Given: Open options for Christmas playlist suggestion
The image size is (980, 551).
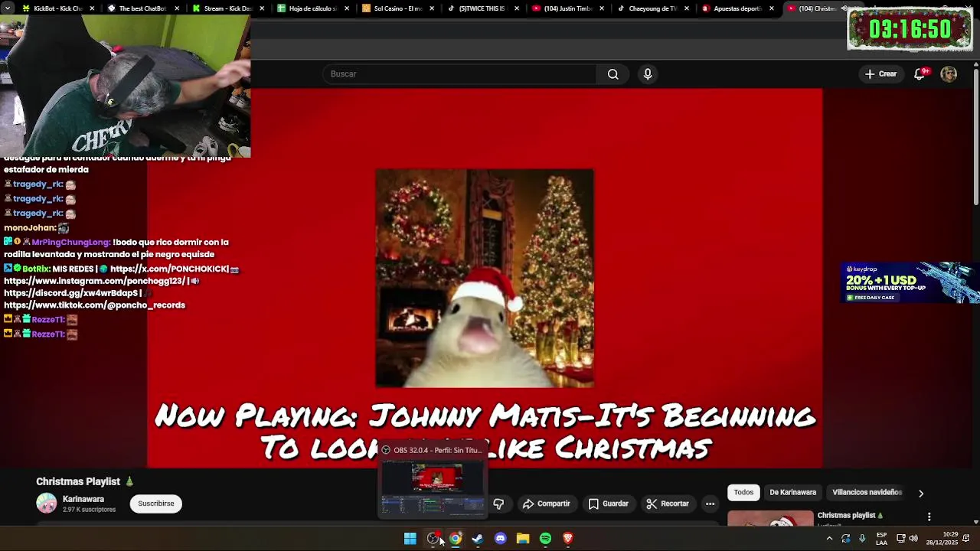Looking at the screenshot, I should point(929,517).
